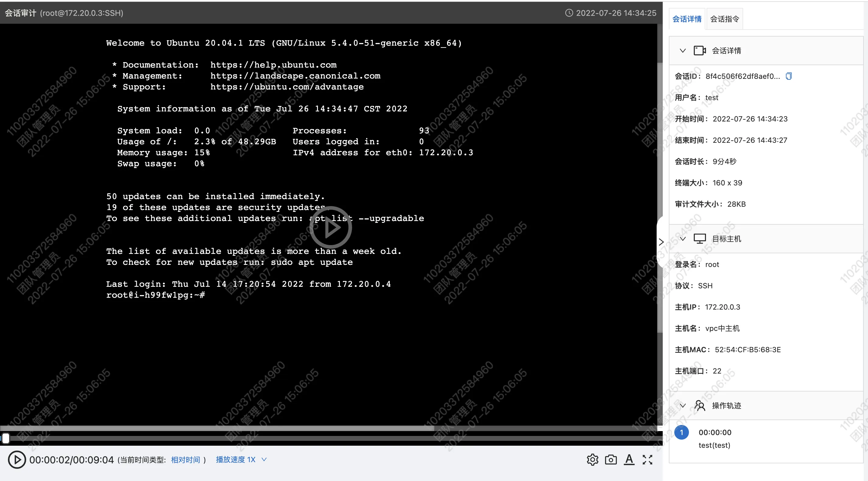Copy the session ID with the copy icon
Viewport: 868px width, 481px height.
[x=789, y=76]
